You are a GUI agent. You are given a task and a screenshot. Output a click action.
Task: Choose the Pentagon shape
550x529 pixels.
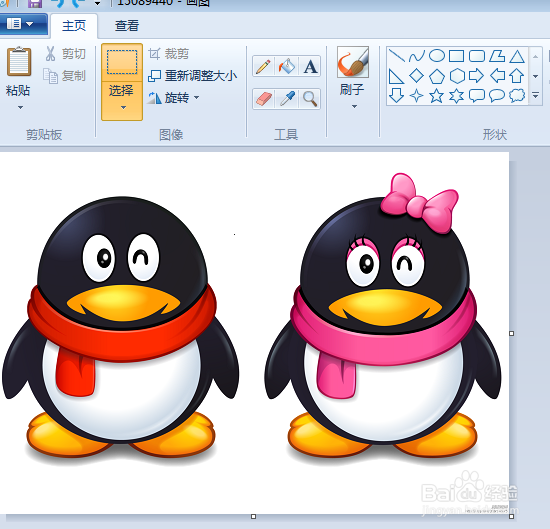[437, 76]
